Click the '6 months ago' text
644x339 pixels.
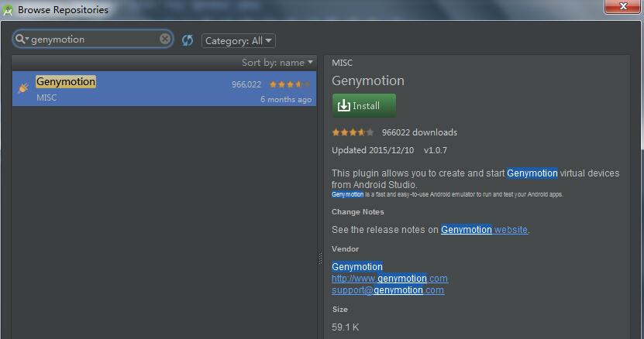click(x=286, y=99)
